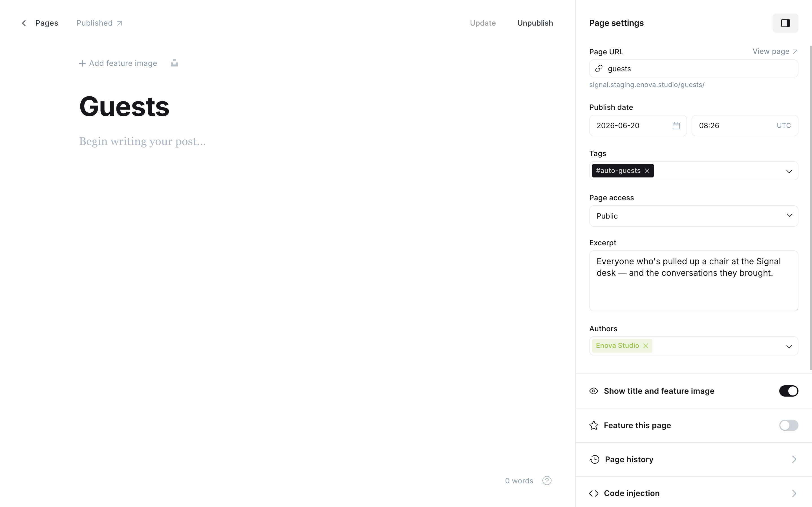Click the settings panel scrollbar
The width and height of the screenshot is (812, 507).
810,208
